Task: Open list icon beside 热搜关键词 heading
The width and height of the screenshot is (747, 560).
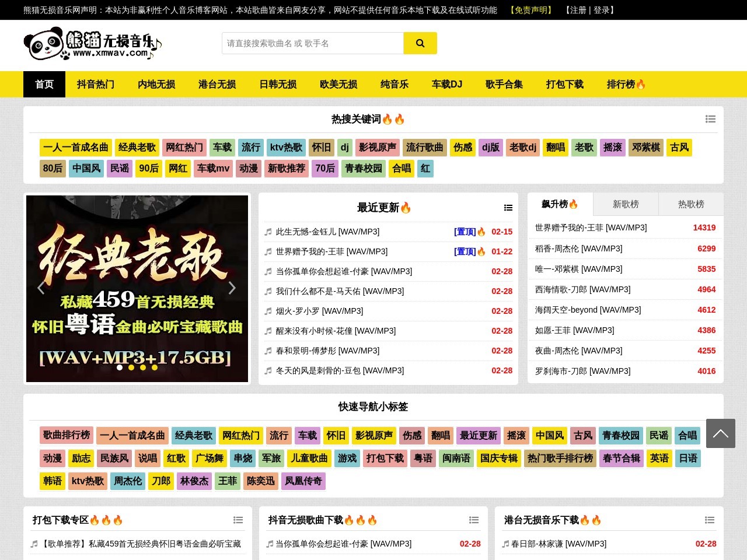Action: (710, 119)
